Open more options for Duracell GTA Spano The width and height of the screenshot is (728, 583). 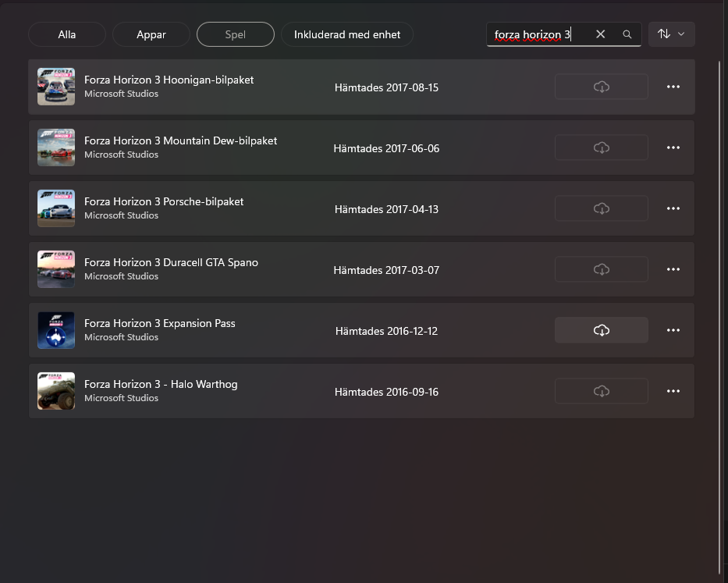[x=673, y=269]
